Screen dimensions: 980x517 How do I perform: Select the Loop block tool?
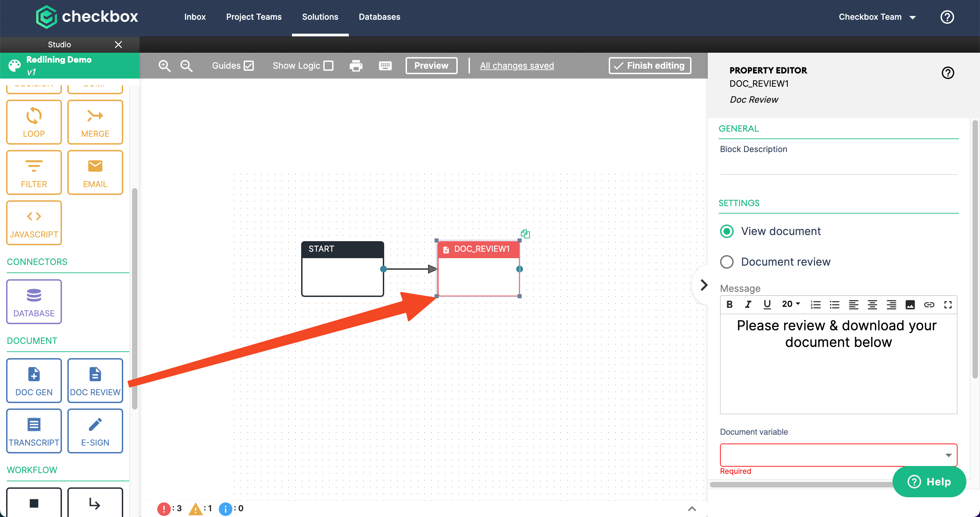[34, 122]
